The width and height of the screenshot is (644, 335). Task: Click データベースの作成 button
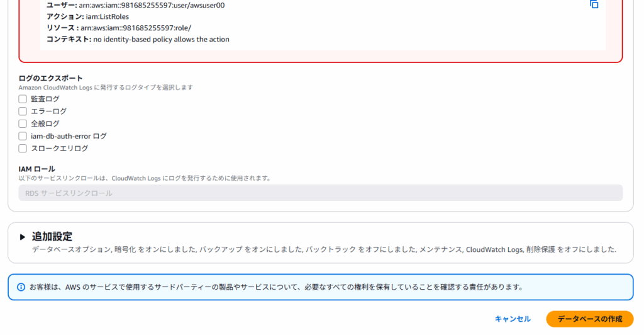pos(590,319)
